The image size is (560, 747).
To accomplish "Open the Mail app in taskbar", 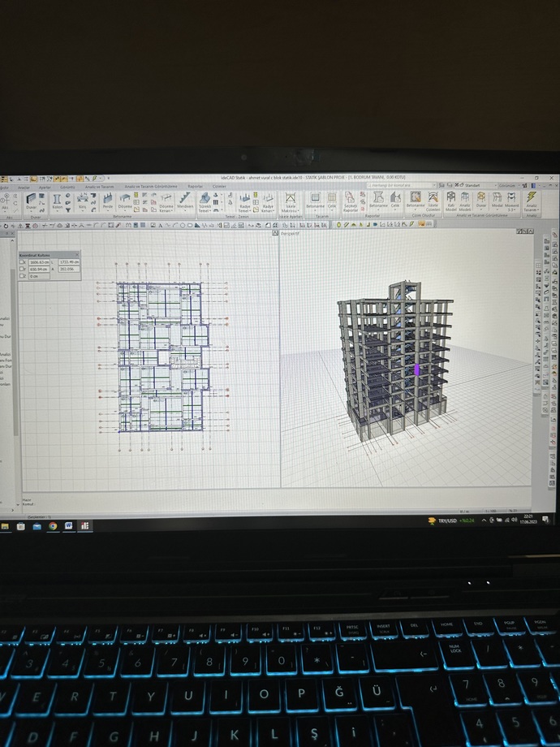I will click(x=37, y=526).
